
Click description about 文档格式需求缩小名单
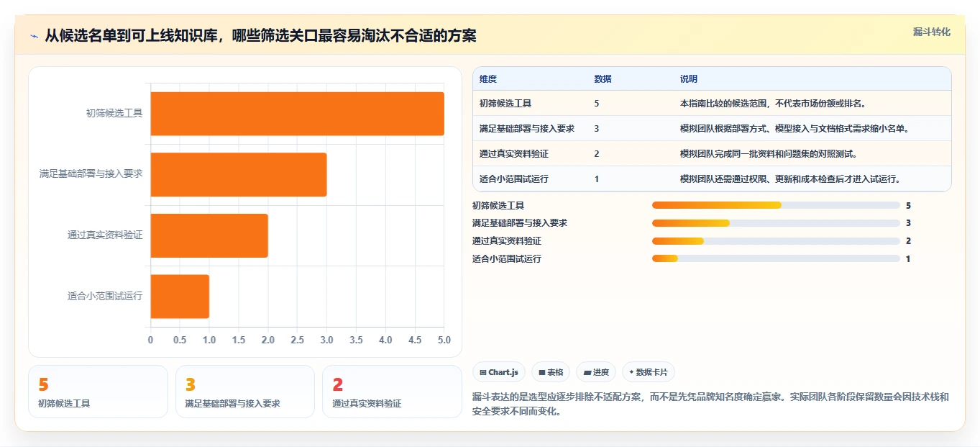[x=794, y=129]
